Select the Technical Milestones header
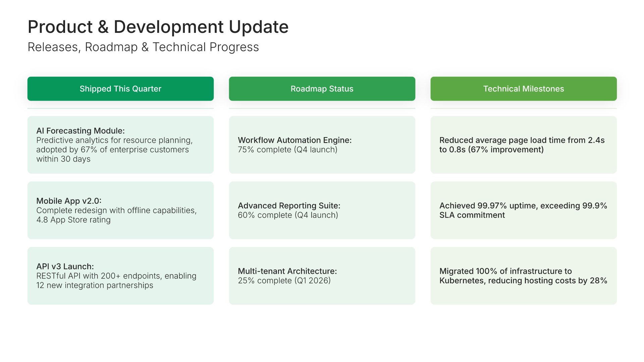Image resolution: width=644 pixels, height=362 pixels. (523, 89)
